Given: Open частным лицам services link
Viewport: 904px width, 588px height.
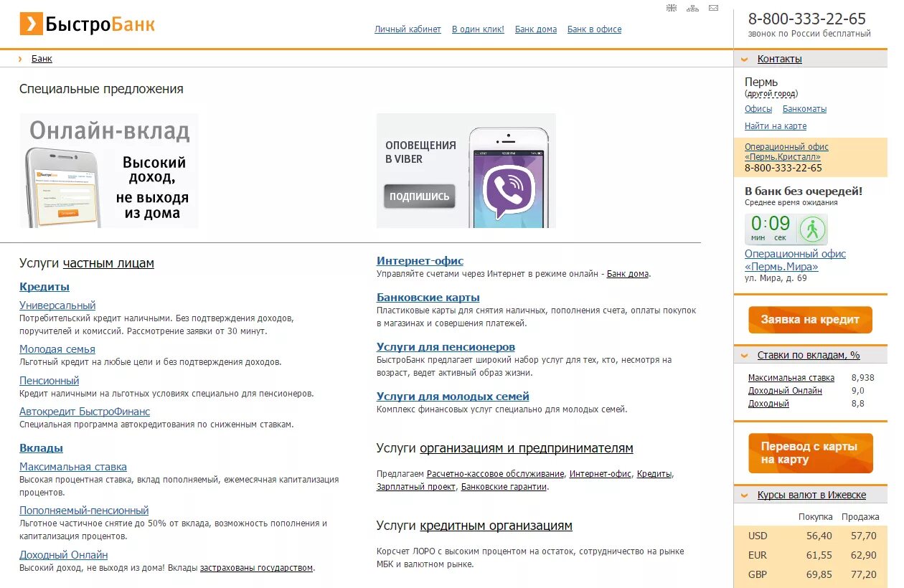Looking at the screenshot, I should (x=108, y=263).
